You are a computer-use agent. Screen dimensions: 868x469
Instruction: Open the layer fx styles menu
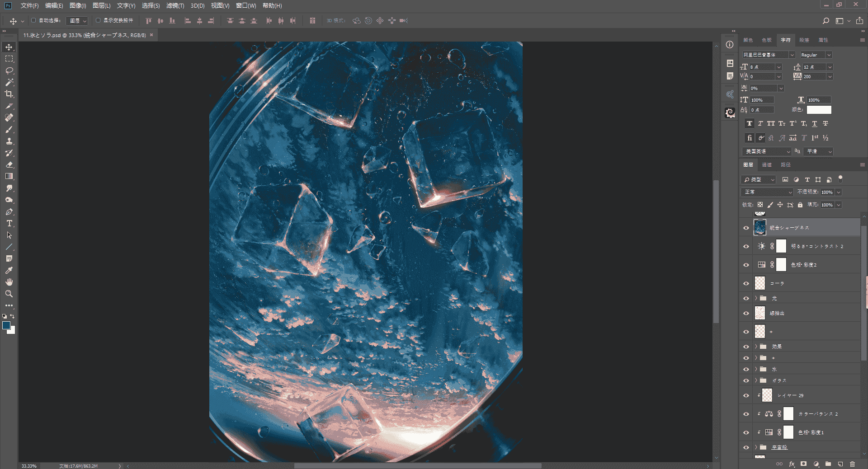(x=792, y=464)
